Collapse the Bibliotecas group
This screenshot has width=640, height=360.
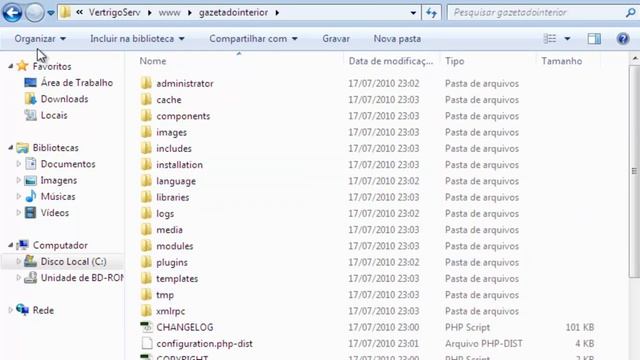(x=11, y=147)
